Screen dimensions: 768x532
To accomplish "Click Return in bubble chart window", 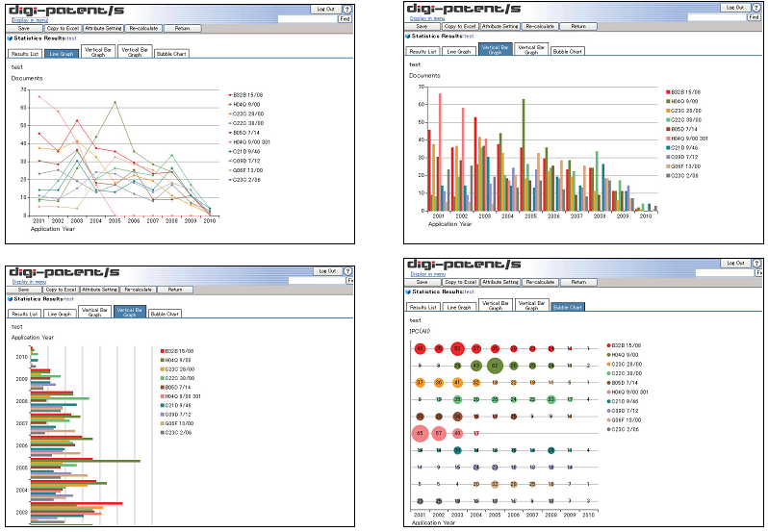I will coord(578,283).
